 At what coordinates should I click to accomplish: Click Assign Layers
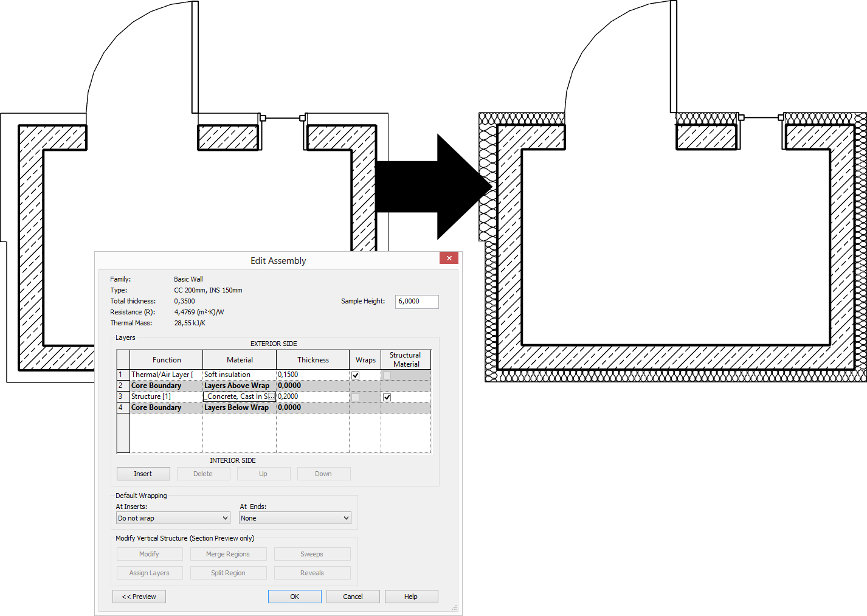click(x=149, y=572)
